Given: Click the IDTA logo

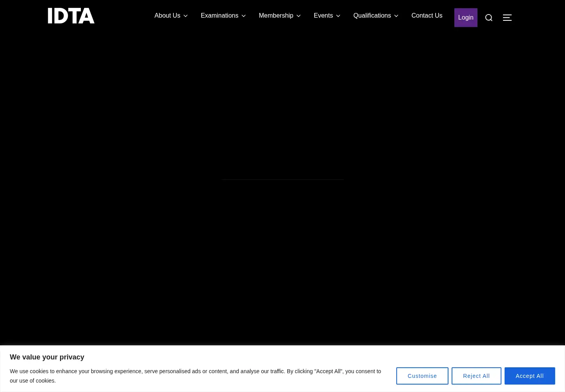Looking at the screenshot, I should 71,16.
